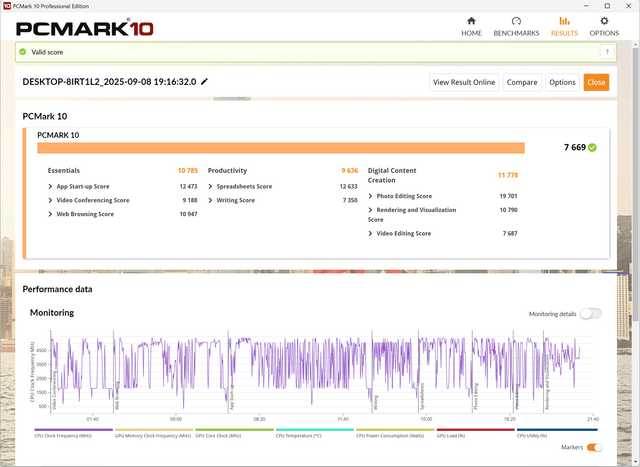This screenshot has height=467, width=640.
Task: Click the overall score 7 669
Action: pyautogui.click(x=575, y=147)
